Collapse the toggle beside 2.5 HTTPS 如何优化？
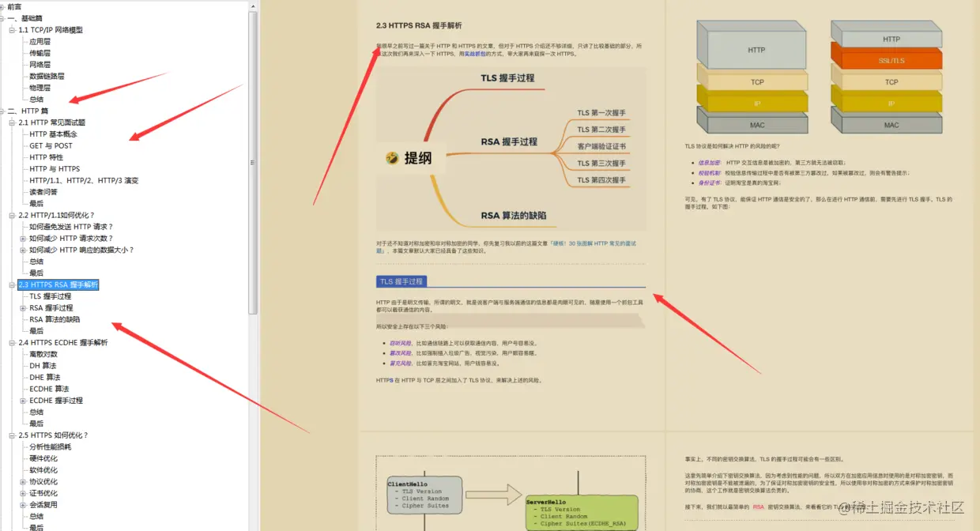Viewport: 980px width, 531px height. pos(13,435)
